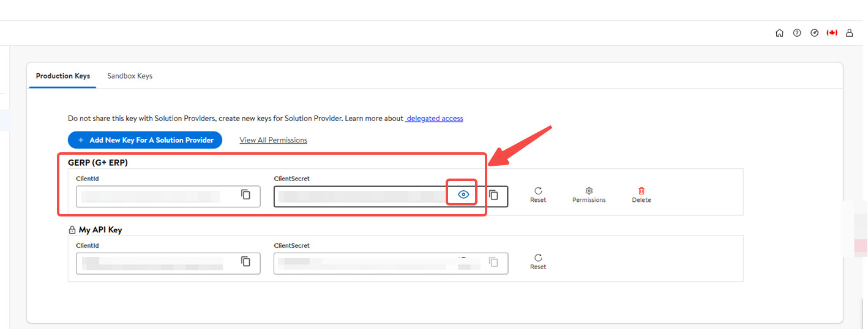Go to the home page icon

[779, 33]
